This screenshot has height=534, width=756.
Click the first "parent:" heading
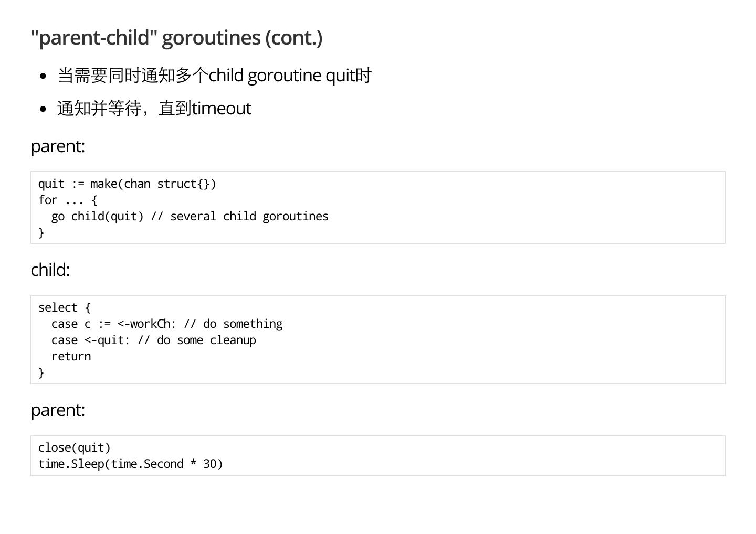(58, 146)
